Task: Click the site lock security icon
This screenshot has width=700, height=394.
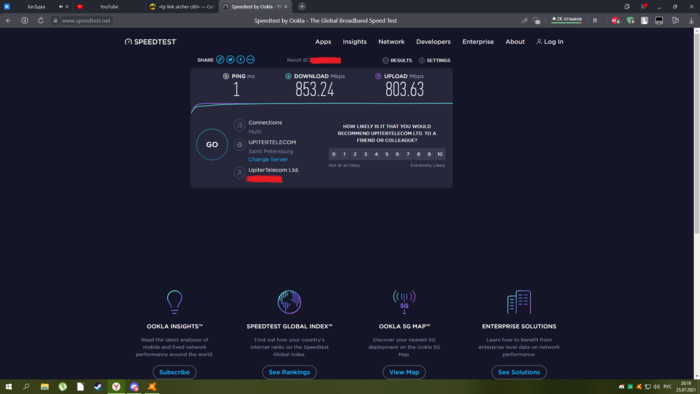Action: pos(55,21)
